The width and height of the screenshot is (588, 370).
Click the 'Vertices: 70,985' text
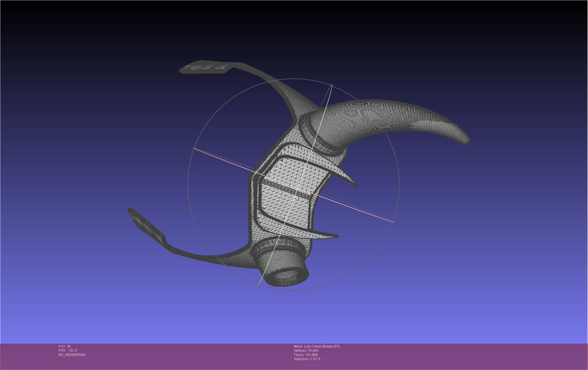point(306,351)
